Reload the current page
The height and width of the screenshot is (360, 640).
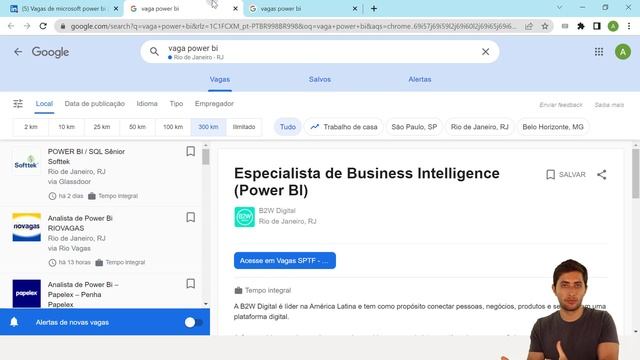click(x=43, y=26)
